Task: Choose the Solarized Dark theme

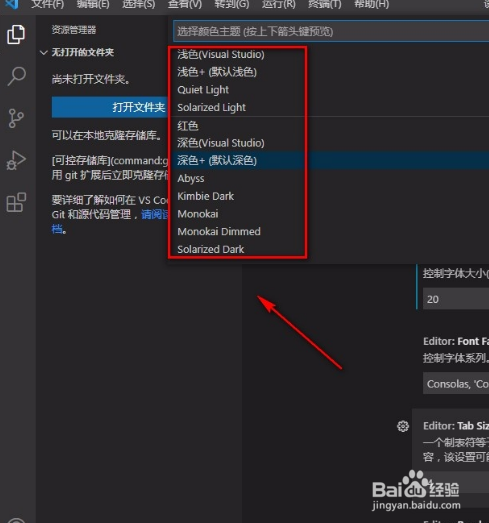Action: tap(210, 249)
